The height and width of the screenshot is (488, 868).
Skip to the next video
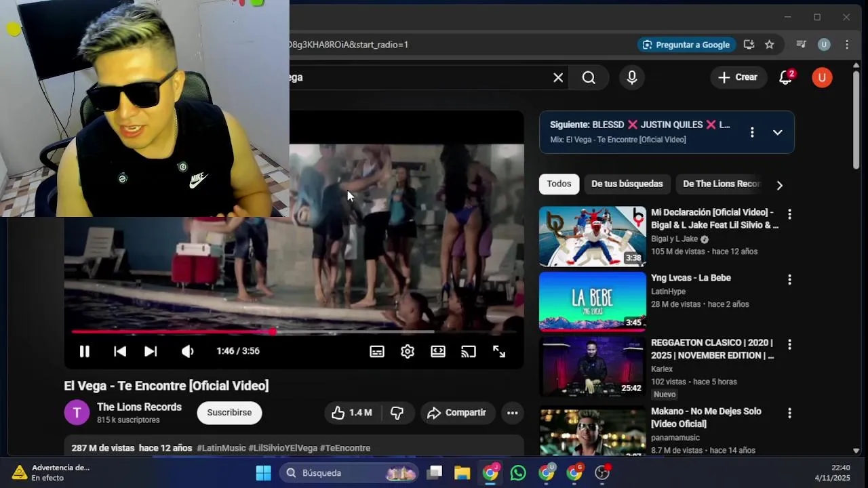pos(151,351)
